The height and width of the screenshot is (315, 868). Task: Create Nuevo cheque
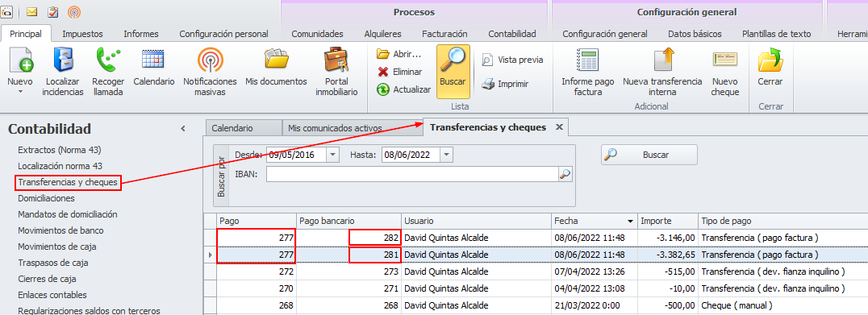724,72
